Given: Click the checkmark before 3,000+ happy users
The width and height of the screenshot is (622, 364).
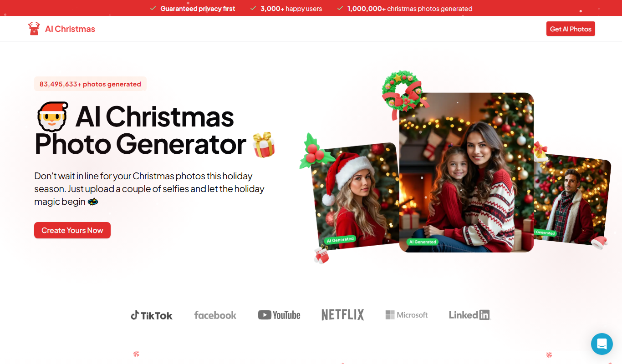Looking at the screenshot, I should pyautogui.click(x=253, y=8).
